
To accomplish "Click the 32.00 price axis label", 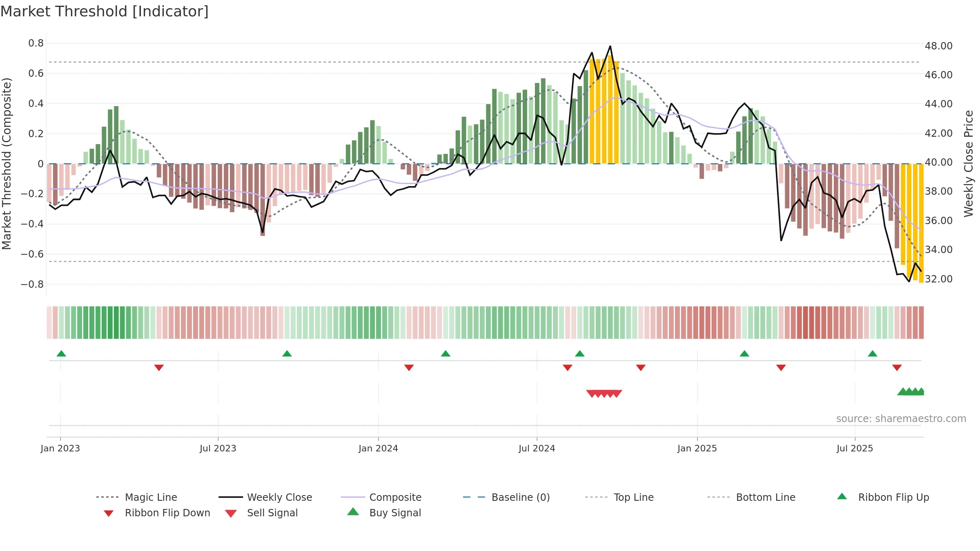I will [939, 279].
